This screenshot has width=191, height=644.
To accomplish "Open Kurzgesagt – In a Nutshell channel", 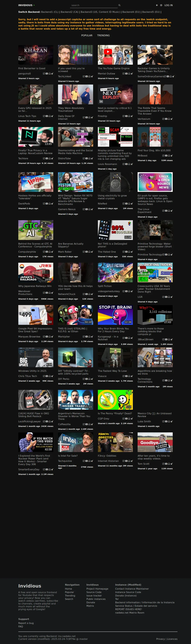I will (x=108, y=338).
